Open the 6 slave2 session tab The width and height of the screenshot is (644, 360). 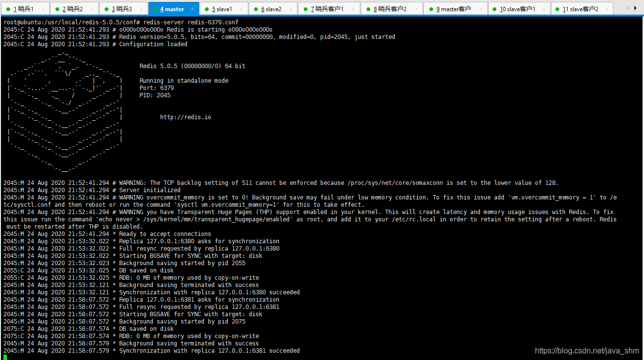tap(273, 9)
